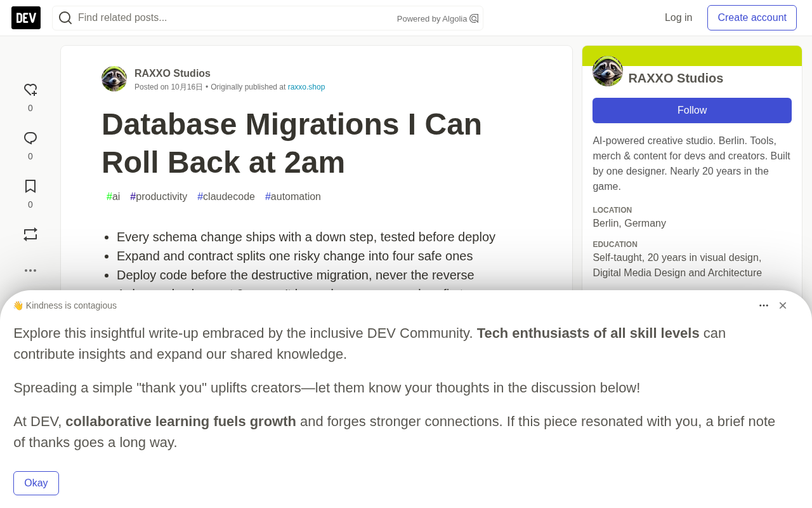Screen dimensions: 812x508
Task: Open RAXXO Studios profile card title
Action: tap(676, 78)
